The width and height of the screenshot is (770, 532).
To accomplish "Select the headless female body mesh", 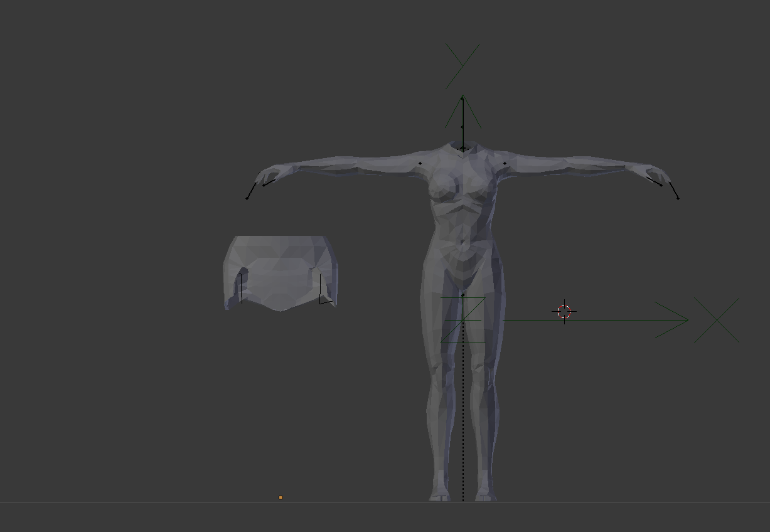I will 463,251.
